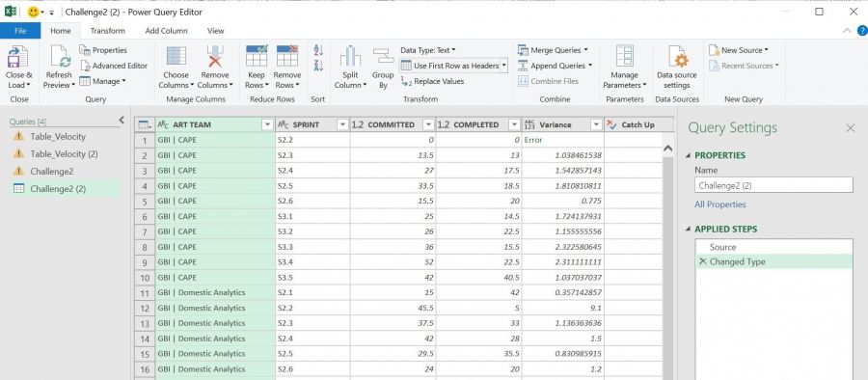Click the Keep Rows icon
Viewport: 868px width, 380px height.
coord(257,57)
